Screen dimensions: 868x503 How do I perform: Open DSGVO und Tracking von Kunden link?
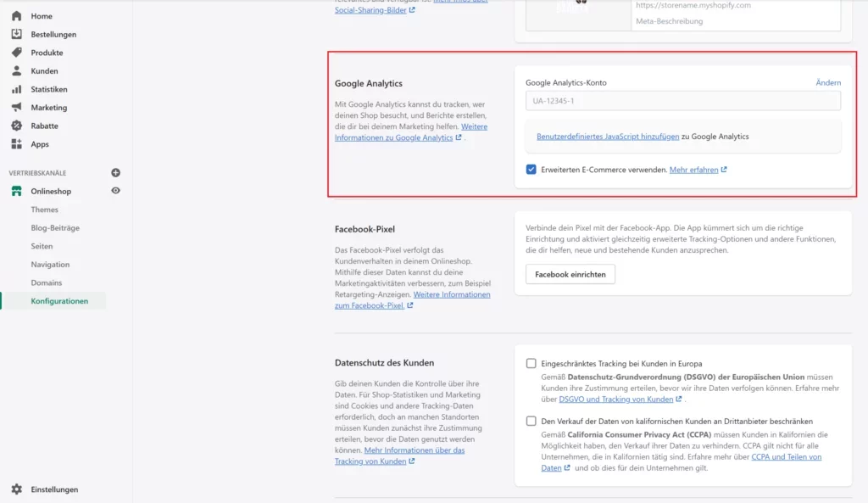[616, 399]
